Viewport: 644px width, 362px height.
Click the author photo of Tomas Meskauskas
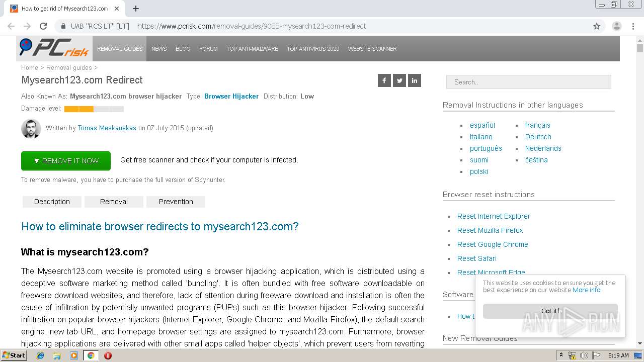point(31,129)
